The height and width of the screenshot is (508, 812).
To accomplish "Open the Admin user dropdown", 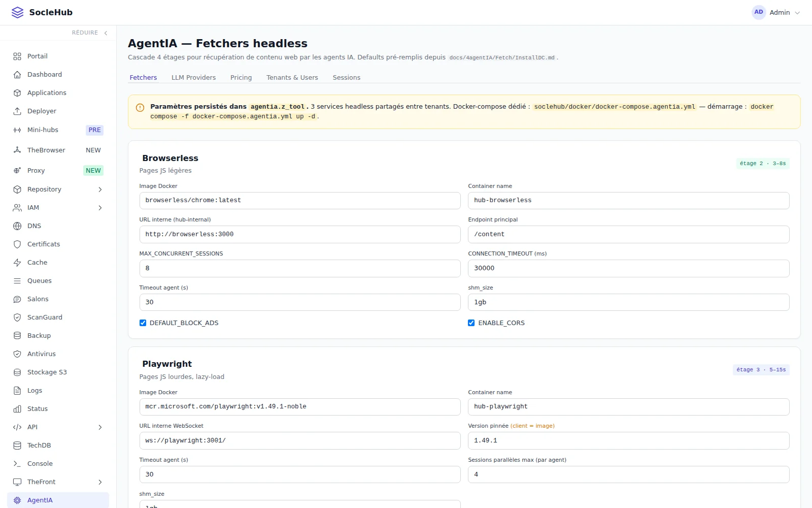I will (x=776, y=12).
